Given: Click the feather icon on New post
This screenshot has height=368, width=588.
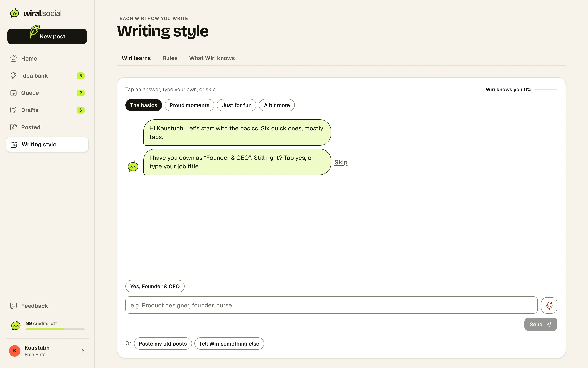Looking at the screenshot, I should click(35, 32).
